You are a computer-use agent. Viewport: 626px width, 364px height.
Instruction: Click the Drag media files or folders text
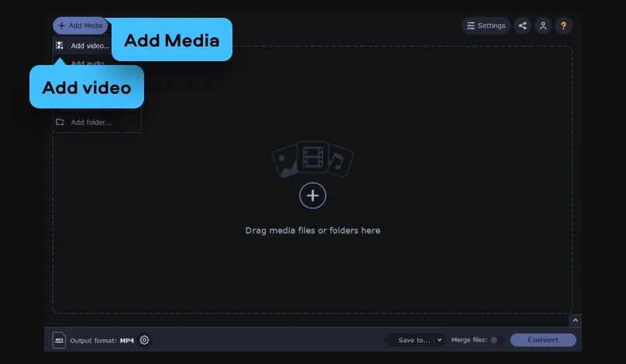[x=312, y=231]
